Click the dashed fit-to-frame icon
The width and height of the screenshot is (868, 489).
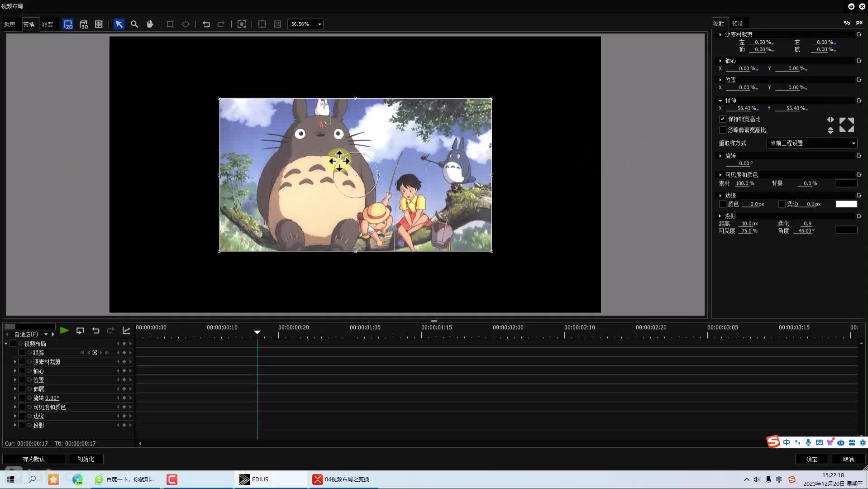[262, 24]
